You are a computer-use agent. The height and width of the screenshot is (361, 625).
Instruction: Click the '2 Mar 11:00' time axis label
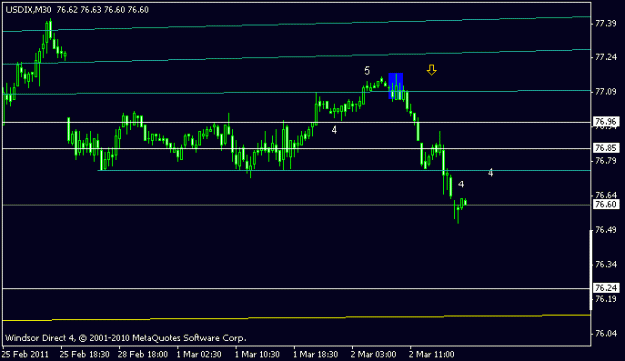432,354
